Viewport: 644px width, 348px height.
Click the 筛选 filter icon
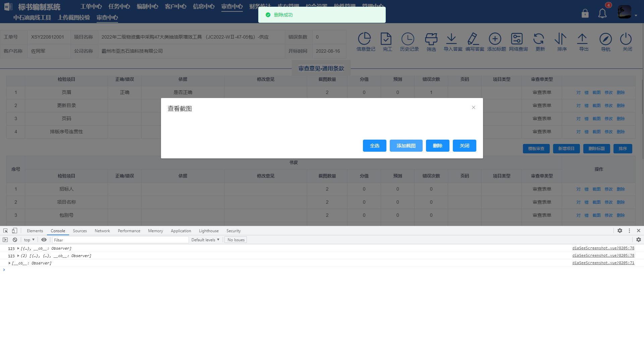(431, 39)
